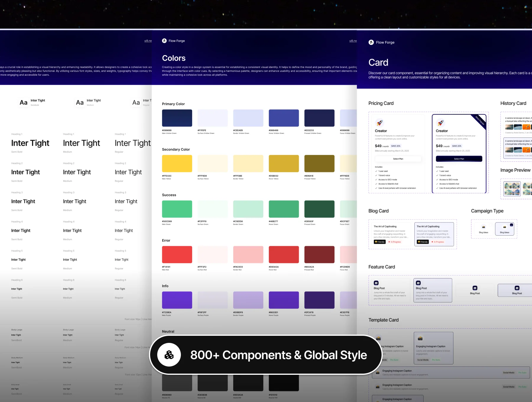Tick the empty checkbox on unselected Blog Ideas card
This screenshot has width=532, height=402.
point(491,225)
